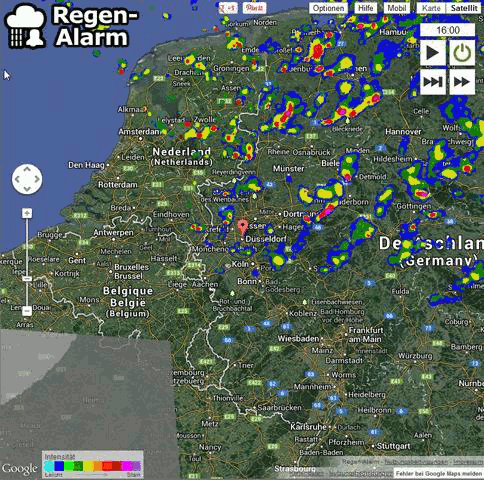Click the red location pin near Essen
Screen dimensions: 484x480
point(243,226)
